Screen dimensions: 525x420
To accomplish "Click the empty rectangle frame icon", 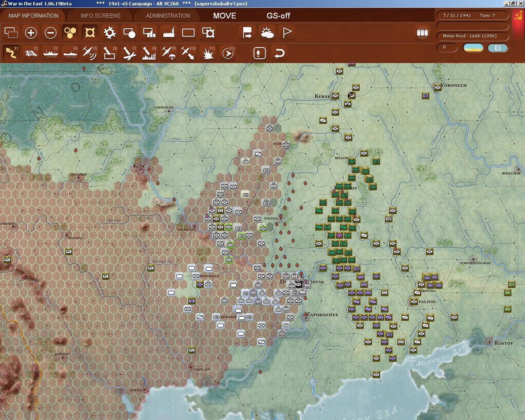I will click(x=188, y=33).
